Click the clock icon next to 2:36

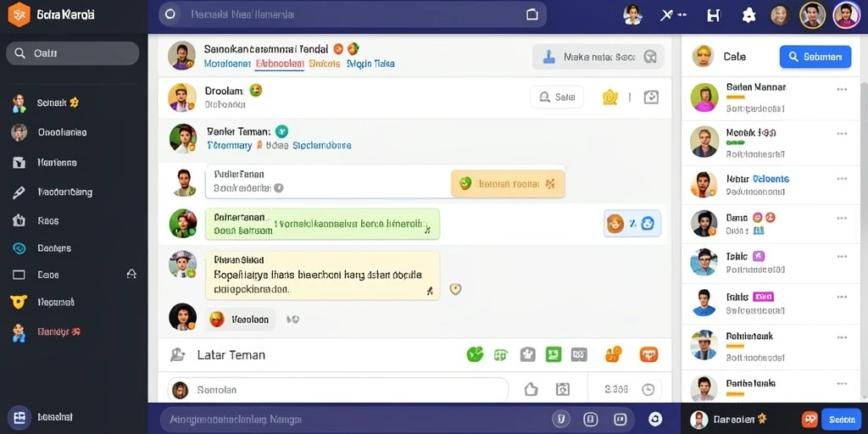tap(648, 389)
